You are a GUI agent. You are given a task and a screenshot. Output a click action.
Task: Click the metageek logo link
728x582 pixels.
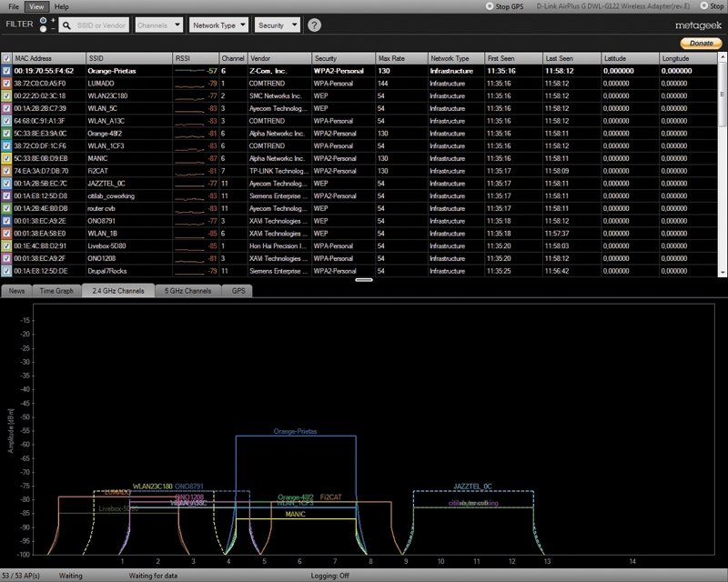coord(698,25)
